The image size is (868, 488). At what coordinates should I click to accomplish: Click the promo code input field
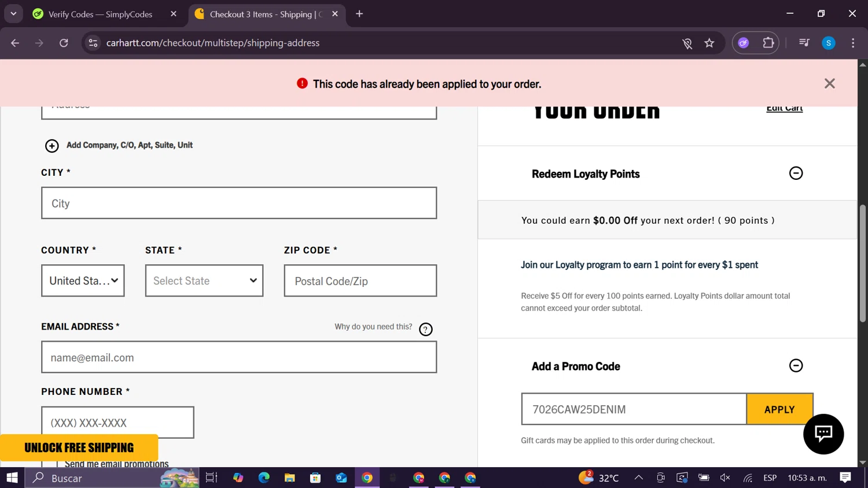(634, 409)
